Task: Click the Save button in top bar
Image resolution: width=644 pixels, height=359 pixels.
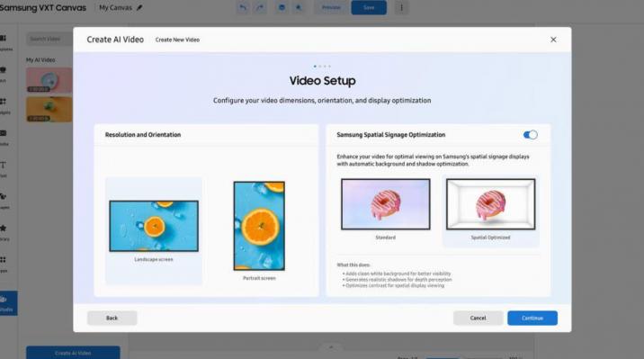Action: coord(369,7)
